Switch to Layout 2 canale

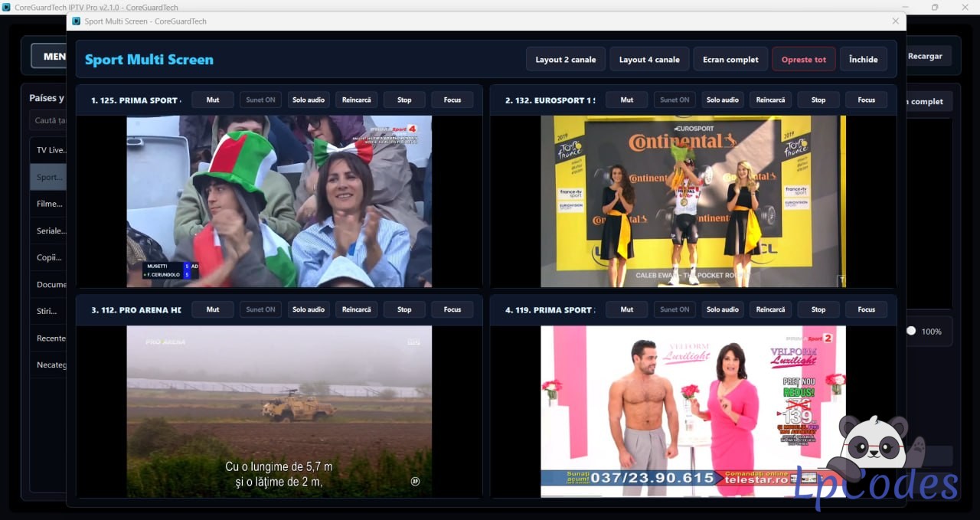(566, 59)
